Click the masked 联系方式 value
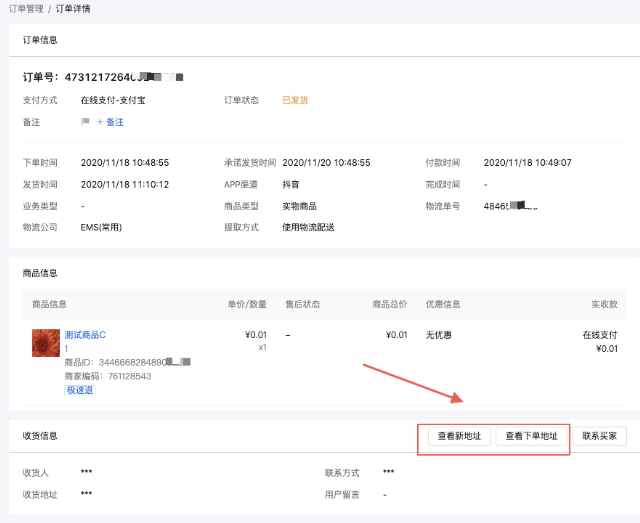 pyautogui.click(x=389, y=473)
